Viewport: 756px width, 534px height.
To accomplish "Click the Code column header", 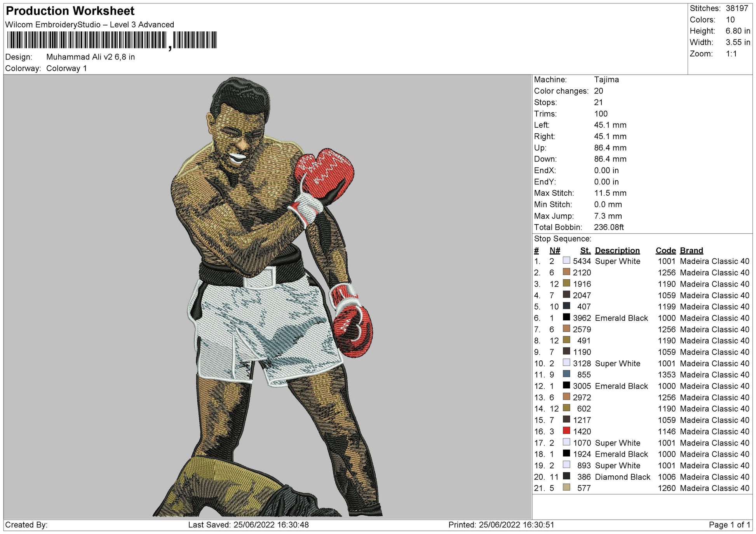I will click(665, 250).
